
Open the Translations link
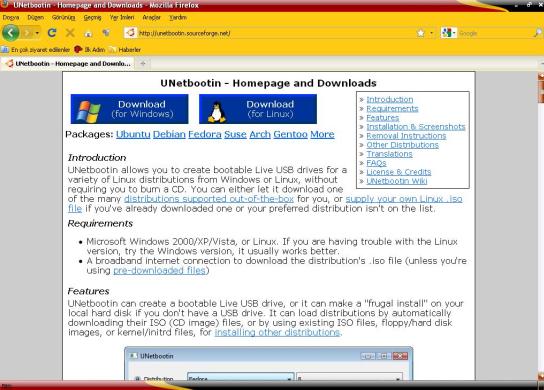[x=389, y=154]
